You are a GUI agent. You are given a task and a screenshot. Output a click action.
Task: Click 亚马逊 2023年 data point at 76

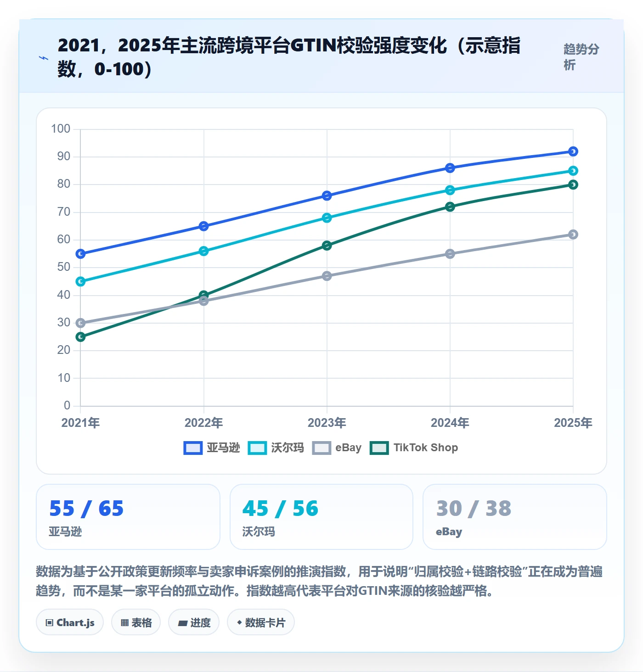(x=327, y=196)
